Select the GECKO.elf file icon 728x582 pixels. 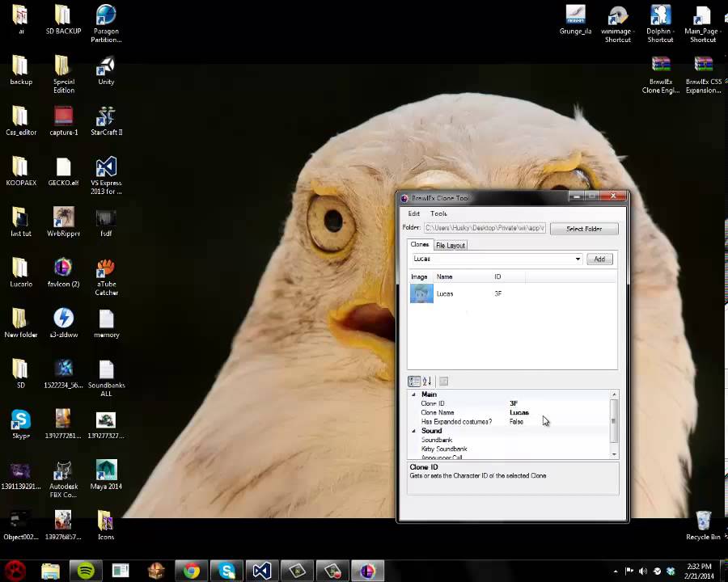64,172
